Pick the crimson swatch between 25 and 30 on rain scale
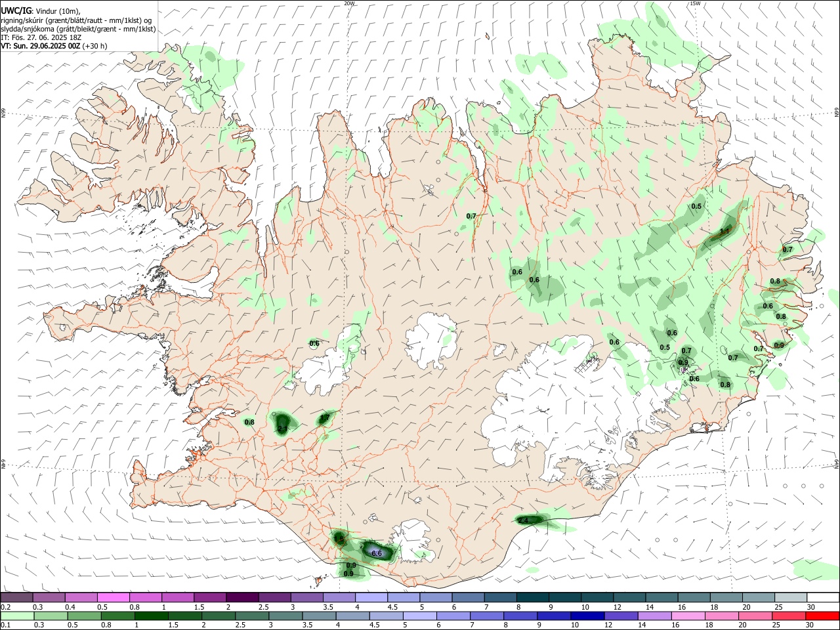 click(789, 616)
